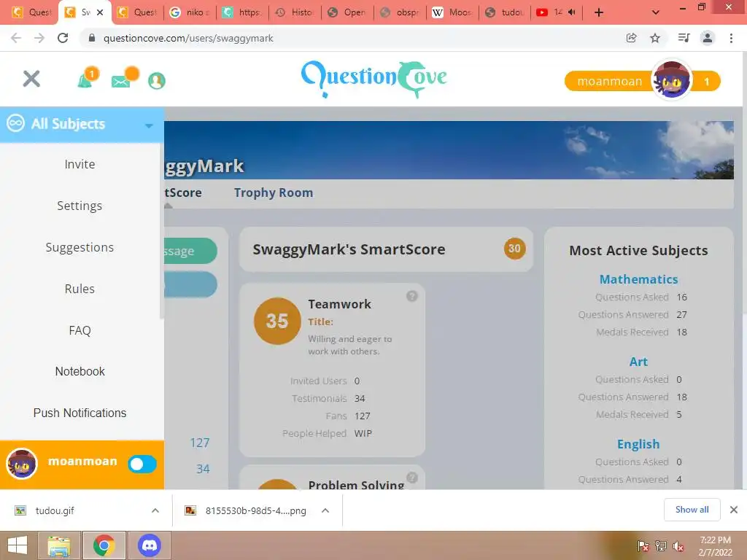The image size is (747, 560).
Task: Open the notifications bell icon
Action: pos(85,79)
